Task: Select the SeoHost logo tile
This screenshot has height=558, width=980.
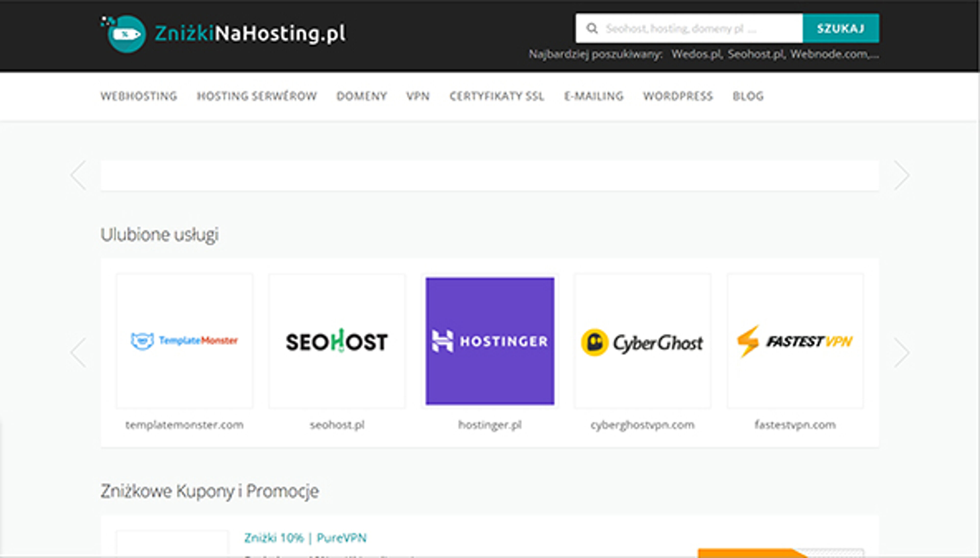Action: pos(337,341)
